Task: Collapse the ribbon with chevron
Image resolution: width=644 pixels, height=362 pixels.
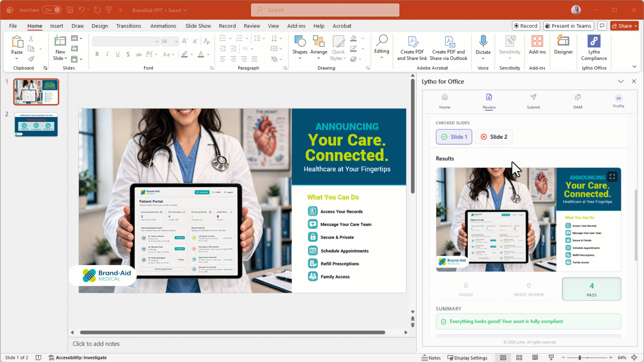Action: click(x=634, y=66)
